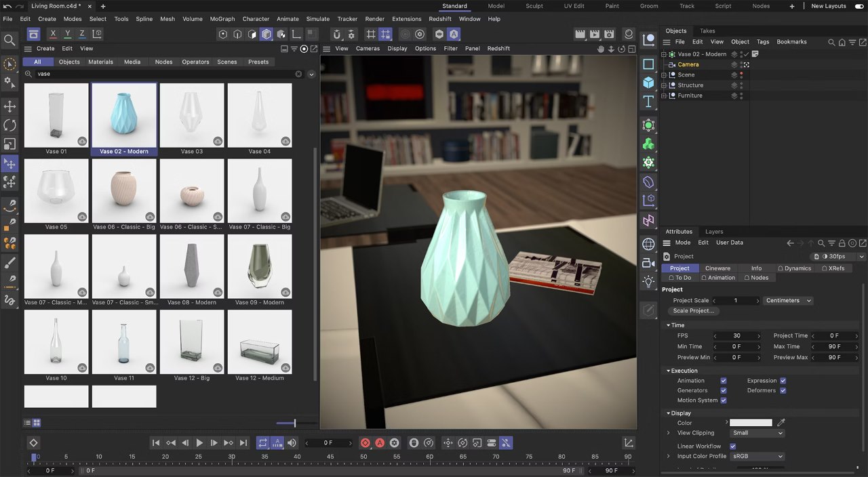Open the Text tool icon in the right sidebar
The width and height of the screenshot is (868, 477).
pos(648,102)
